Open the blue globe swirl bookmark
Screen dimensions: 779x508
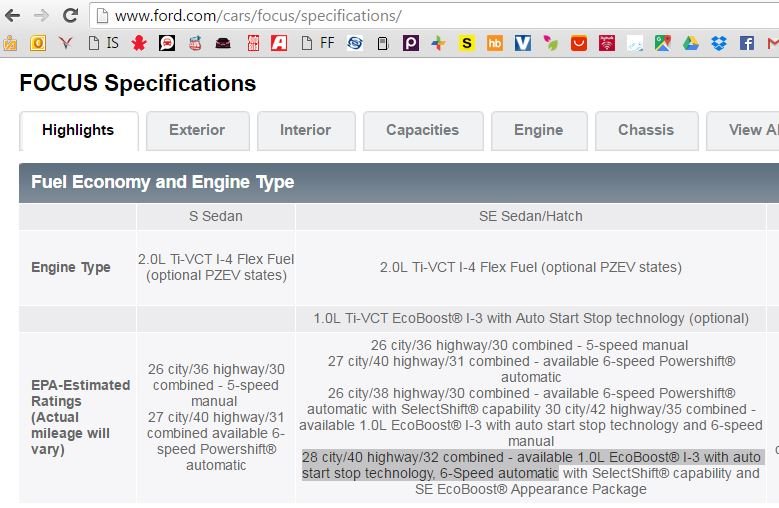(355, 43)
